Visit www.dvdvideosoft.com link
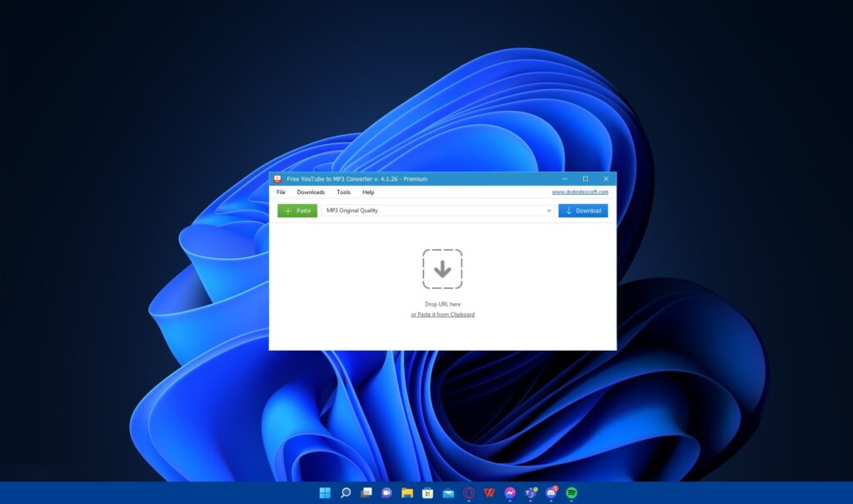The height and width of the screenshot is (504, 853). point(580,192)
